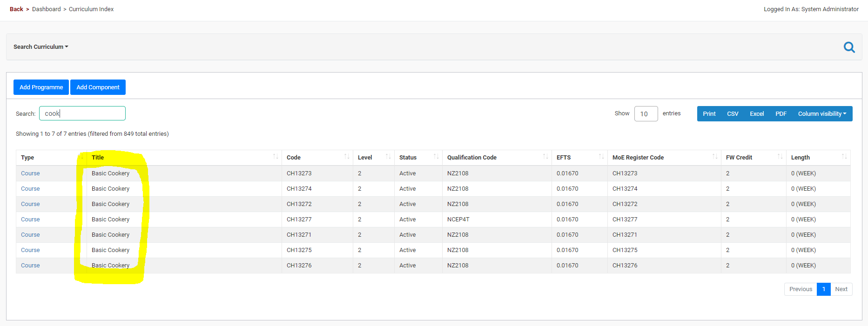Click the magnifying glass search icon
The width and height of the screenshot is (868, 326).
(849, 47)
